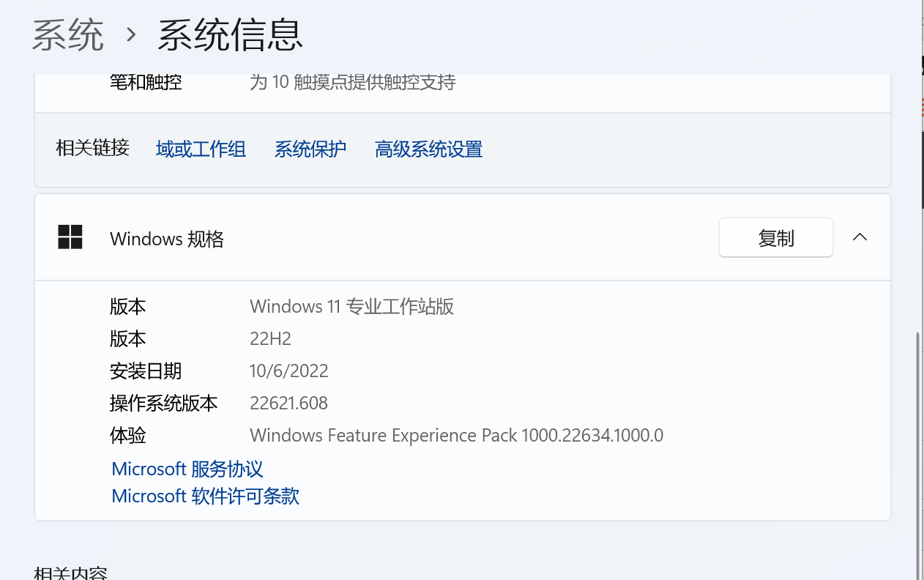This screenshot has height=580, width=924.
Task: Click the 相关链接 label
Action: [x=92, y=148]
